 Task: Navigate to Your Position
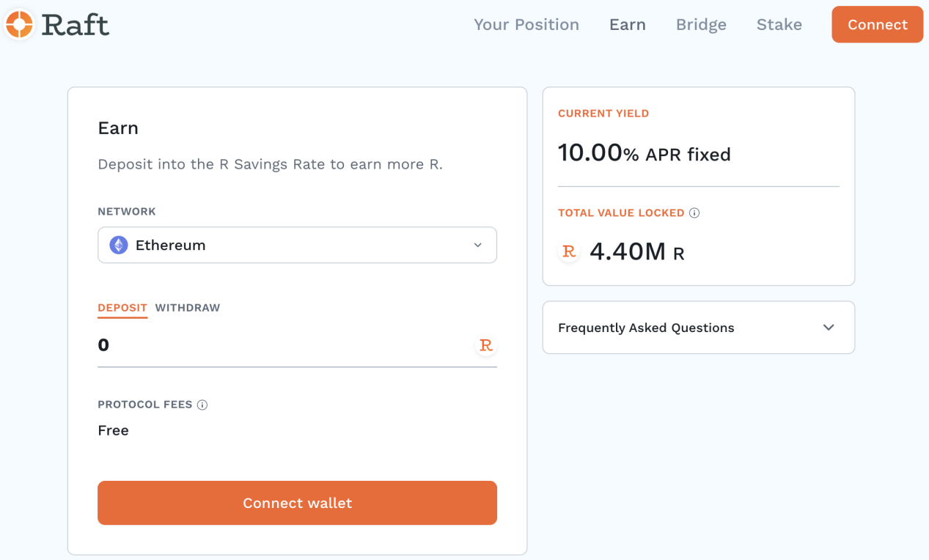tap(526, 24)
